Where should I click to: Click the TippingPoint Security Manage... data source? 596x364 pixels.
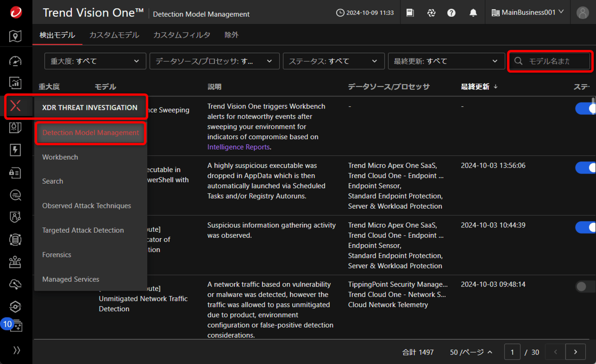[398, 284]
